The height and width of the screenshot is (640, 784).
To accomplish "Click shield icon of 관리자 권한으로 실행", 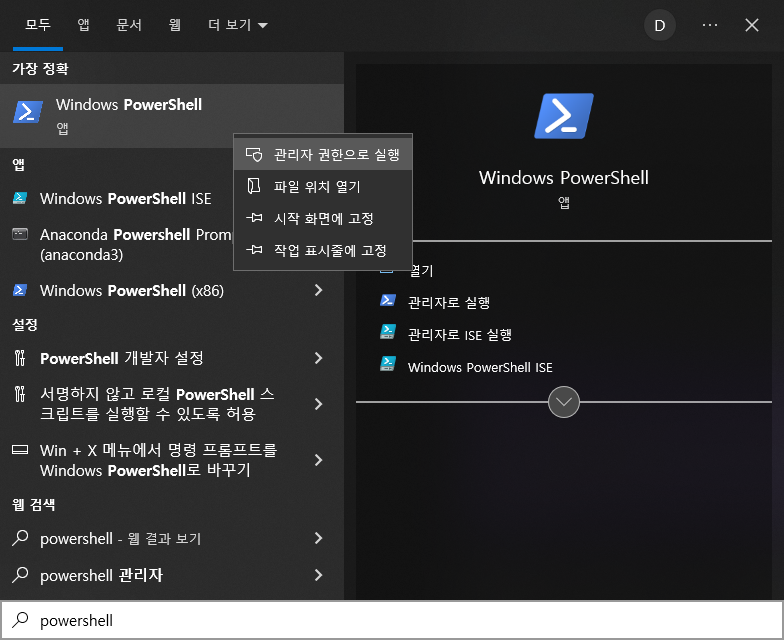I will [x=254, y=154].
